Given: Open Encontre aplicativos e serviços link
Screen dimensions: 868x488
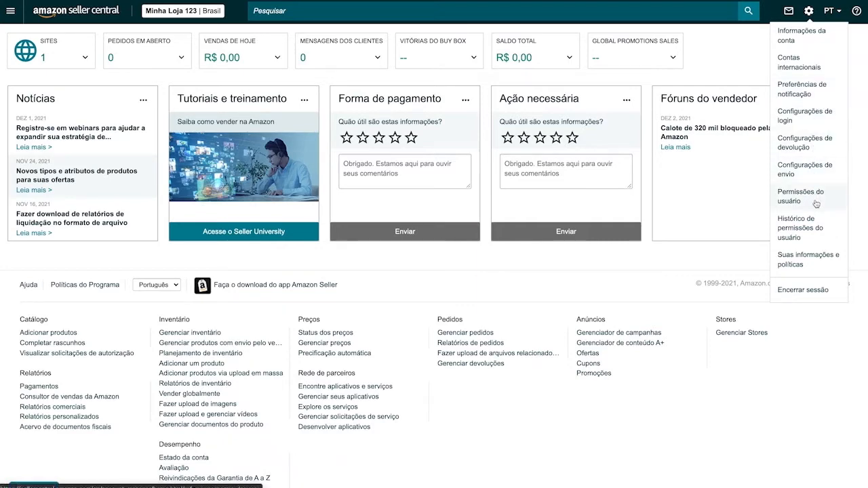Looking at the screenshot, I should point(345,386).
